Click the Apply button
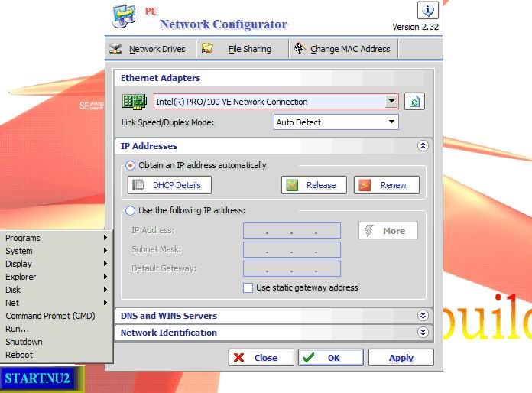Viewport: 532px width, 393px height. (x=401, y=358)
